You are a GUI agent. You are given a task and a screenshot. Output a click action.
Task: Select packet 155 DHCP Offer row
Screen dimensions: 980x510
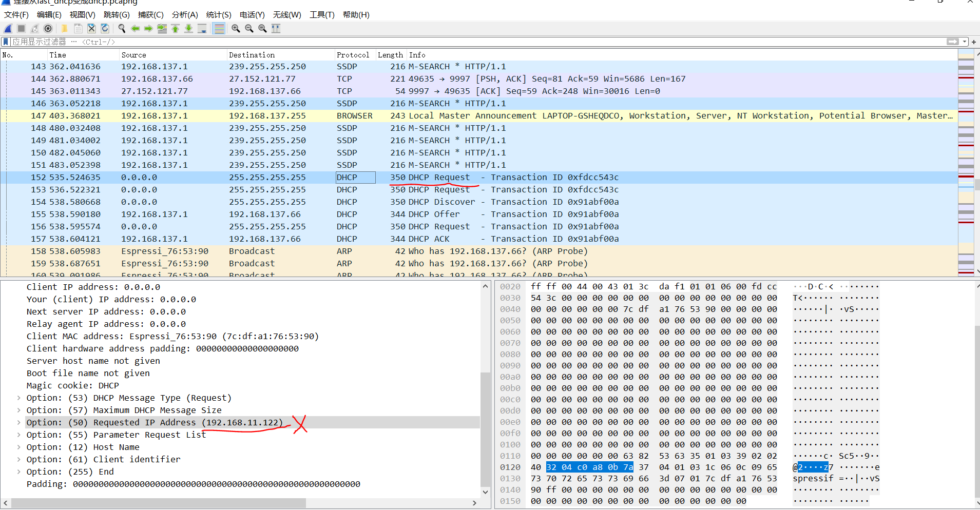pyautogui.click(x=479, y=214)
